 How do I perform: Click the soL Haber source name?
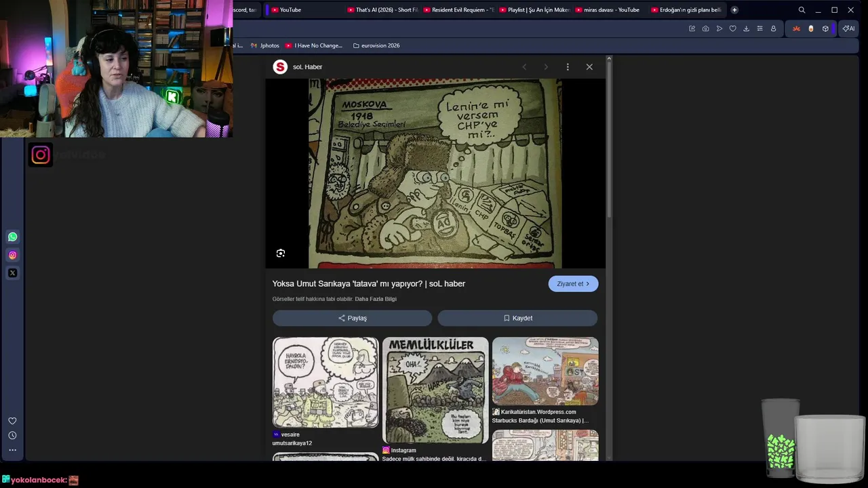pos(307,67)
